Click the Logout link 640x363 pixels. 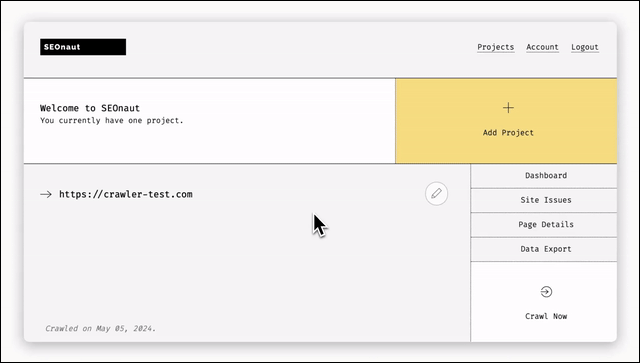click(585, 47)
